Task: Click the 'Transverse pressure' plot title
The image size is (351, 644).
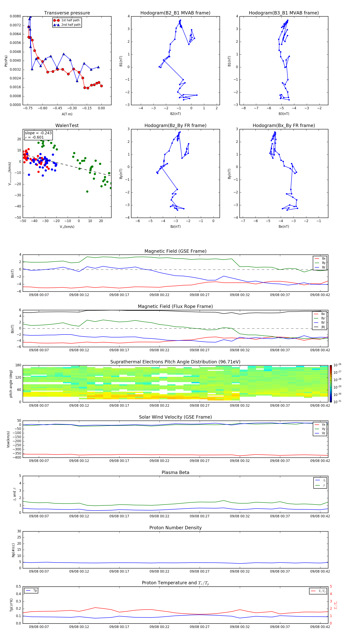Action: (67, 13)
